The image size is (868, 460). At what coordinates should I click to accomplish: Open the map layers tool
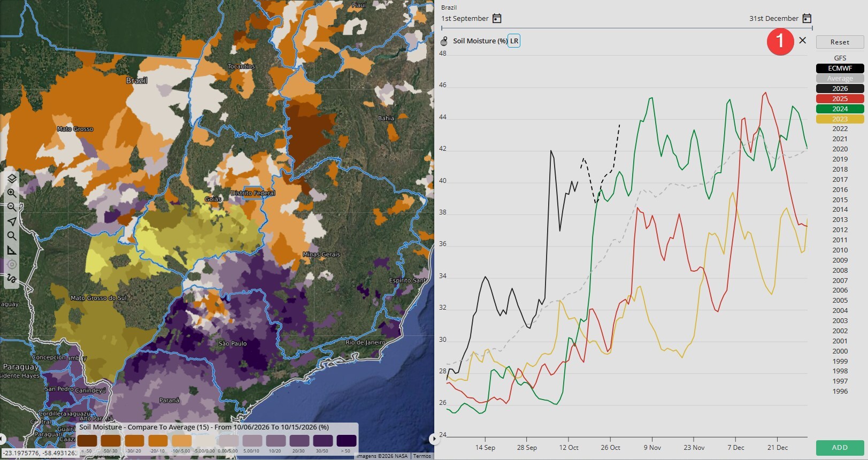click(x=12, y=178)
